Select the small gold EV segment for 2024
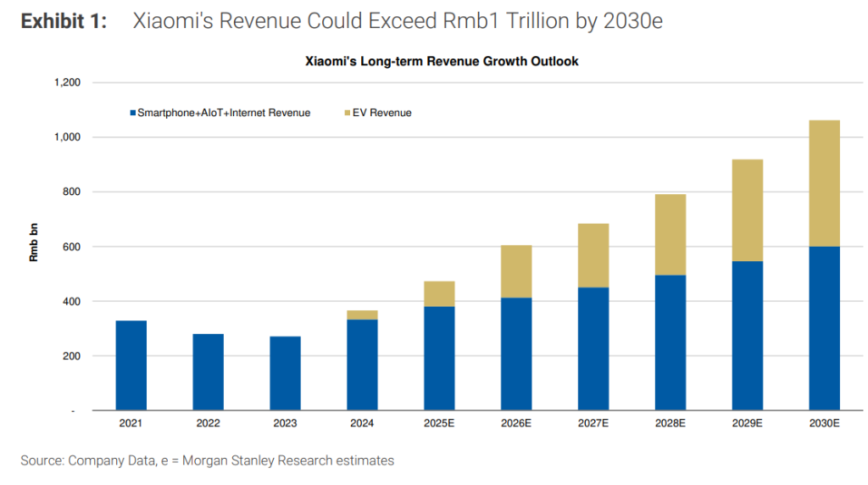 pos(362,315)
